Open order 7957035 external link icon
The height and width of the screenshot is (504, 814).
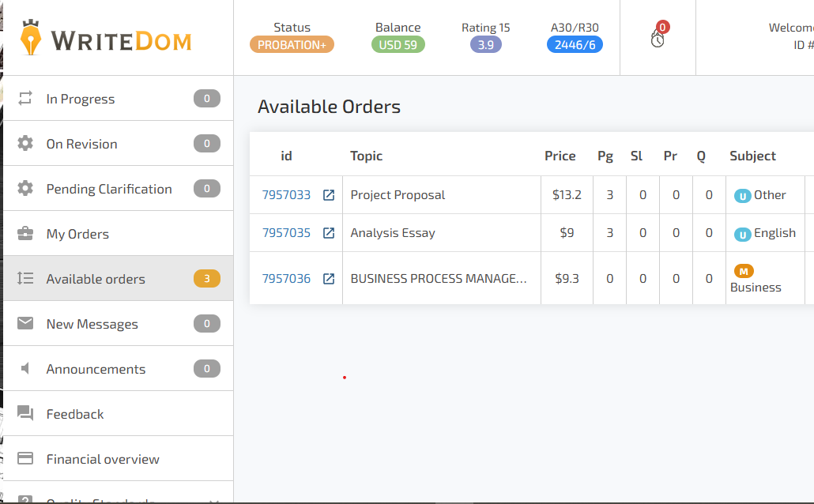coord(329,233)
